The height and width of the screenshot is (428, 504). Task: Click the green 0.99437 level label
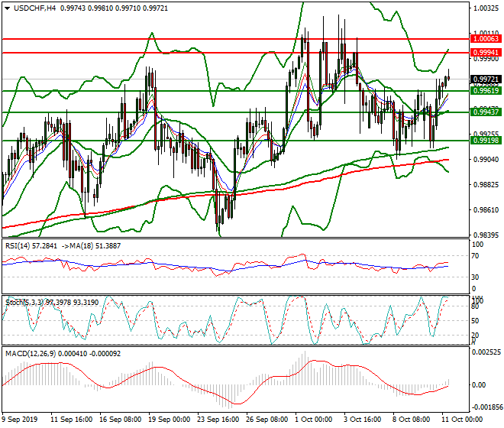click(486, 112)
